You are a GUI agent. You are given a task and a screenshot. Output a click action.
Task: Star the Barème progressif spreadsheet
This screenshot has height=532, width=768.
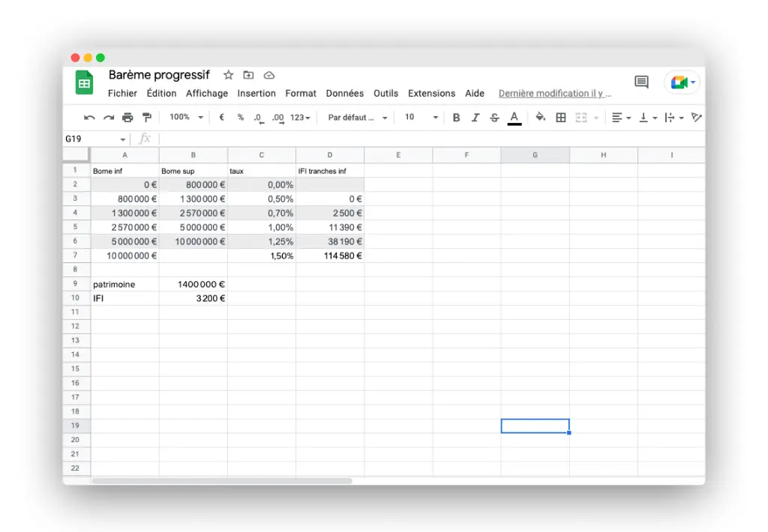point(228,75)
